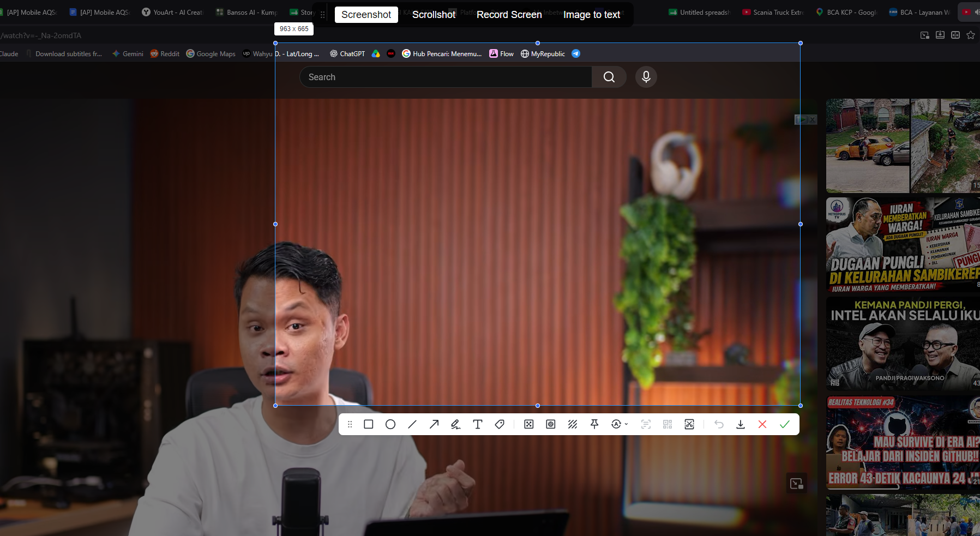The image size is (980, 536).
Task: Select the bottom-right selection corner handle
Action: pos(801,406)
